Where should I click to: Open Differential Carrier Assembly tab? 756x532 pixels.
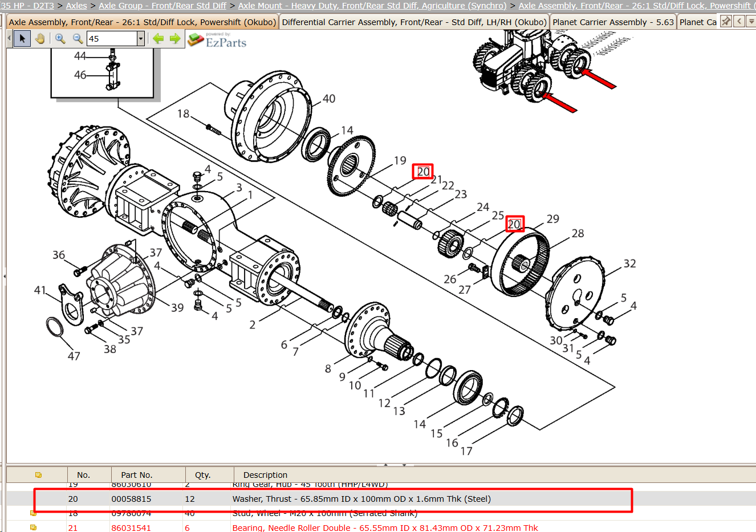pos(414,22)
